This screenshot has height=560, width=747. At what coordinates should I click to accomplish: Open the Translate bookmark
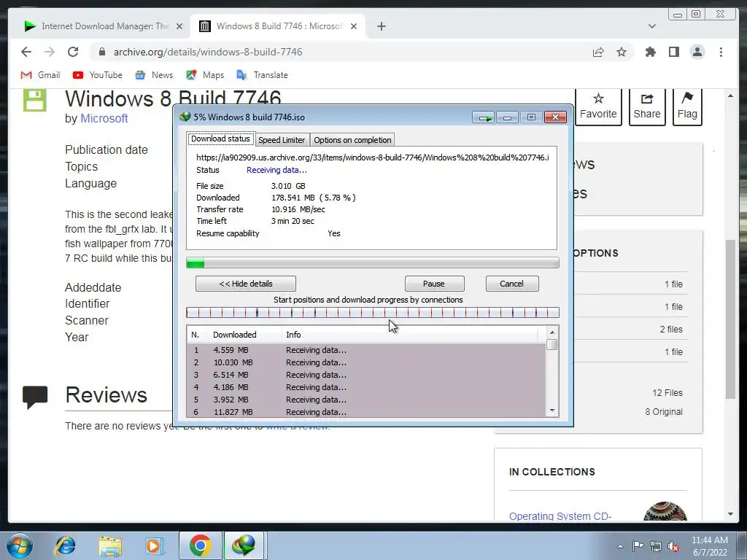pos(262,75)
